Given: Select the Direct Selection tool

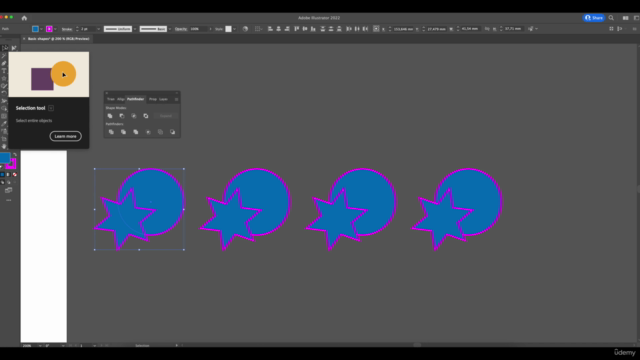Looking at the screenshot, I should point(14,48).
